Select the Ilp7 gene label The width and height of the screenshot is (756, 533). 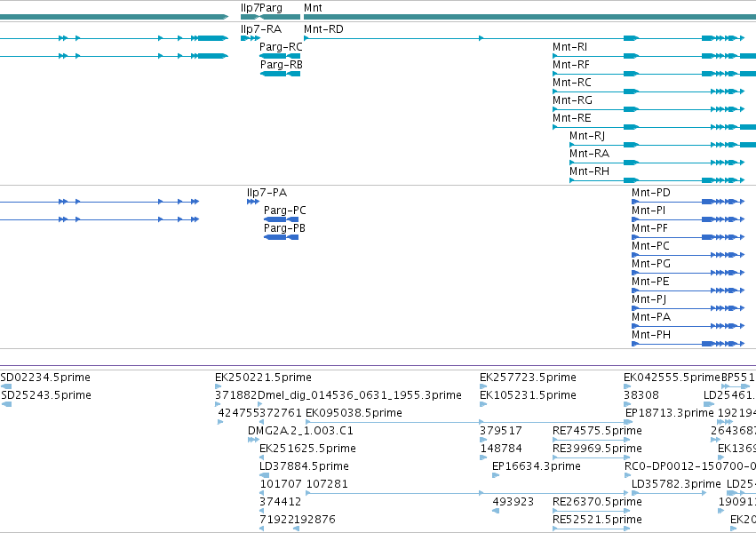click(x=250, y=8)
